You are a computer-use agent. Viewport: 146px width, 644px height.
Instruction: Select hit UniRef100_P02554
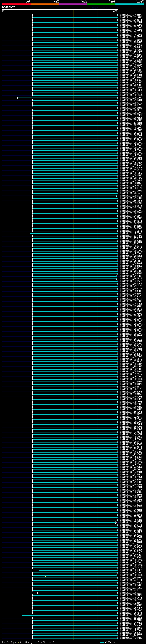click(x=131, y=477)
